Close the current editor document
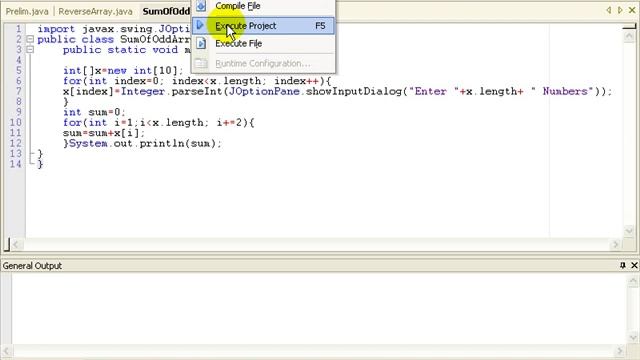The height and width of the screenshot is (360, 640). [x=632, y=10]
